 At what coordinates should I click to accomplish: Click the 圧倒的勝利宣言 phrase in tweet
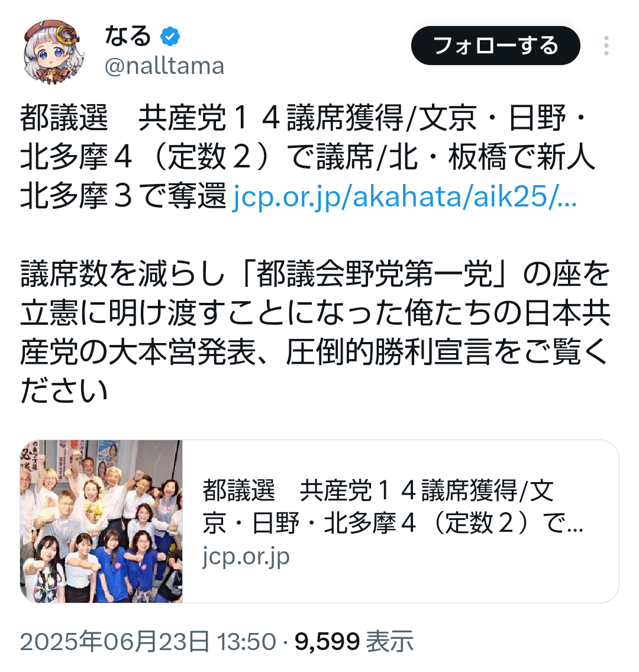[388, 353]
